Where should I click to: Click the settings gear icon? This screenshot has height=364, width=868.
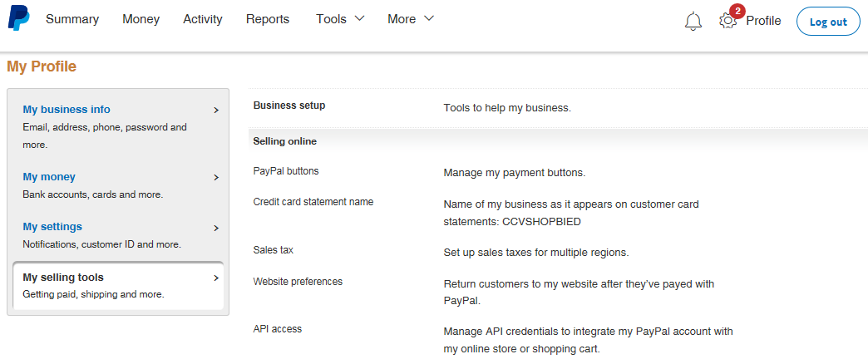click(727, 22)
